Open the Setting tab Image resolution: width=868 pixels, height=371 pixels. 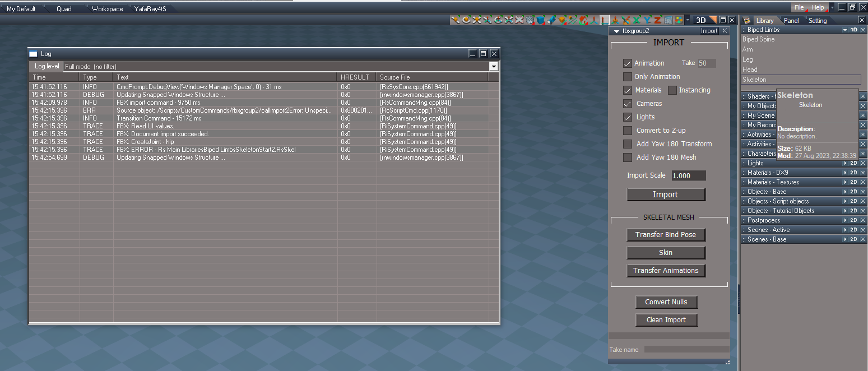(817, 21)
